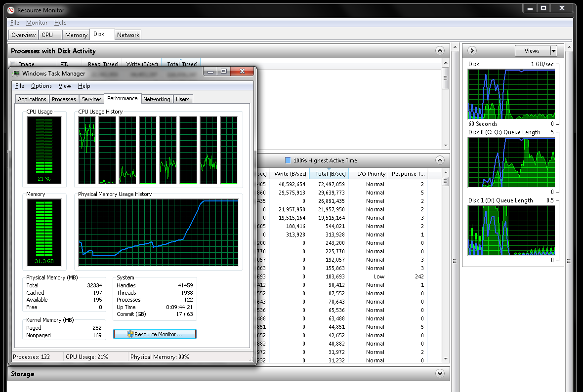
Task: Click the Physical Memory: 99% status entry
Action: coord(160,357)
